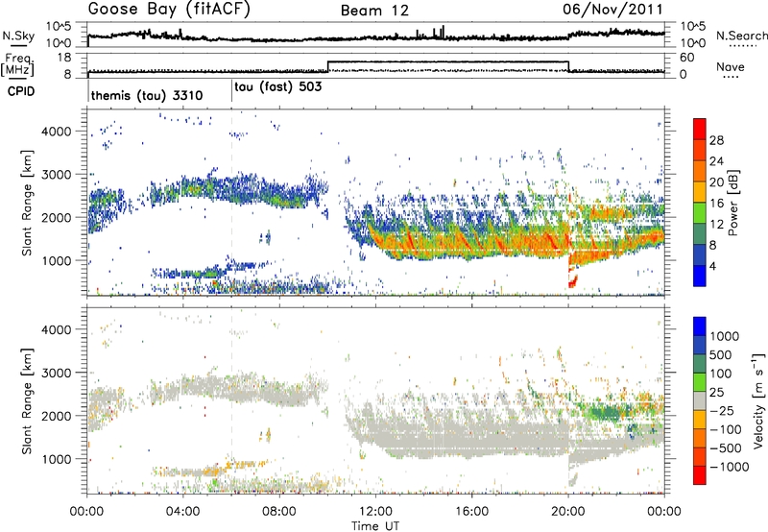Click the '3000' tick on the Velocity panel

tap(56, 373)
